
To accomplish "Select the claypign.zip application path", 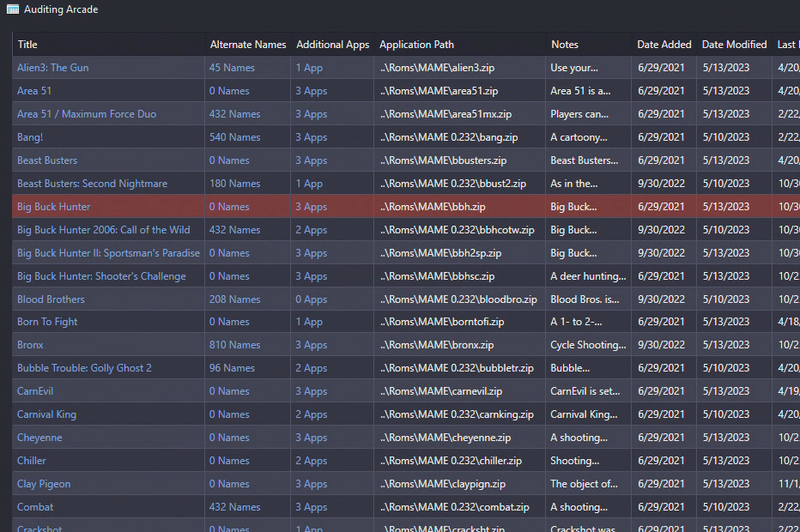I will (443, 484).
